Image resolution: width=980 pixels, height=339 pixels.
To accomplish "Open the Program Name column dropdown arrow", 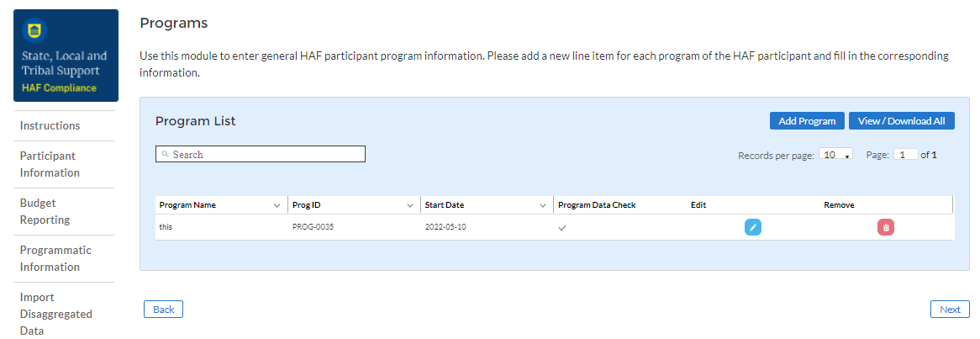I will 277,205.
